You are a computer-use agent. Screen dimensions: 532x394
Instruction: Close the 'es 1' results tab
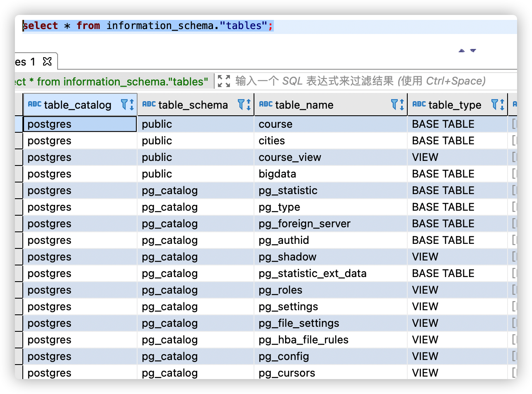(47, 61)
